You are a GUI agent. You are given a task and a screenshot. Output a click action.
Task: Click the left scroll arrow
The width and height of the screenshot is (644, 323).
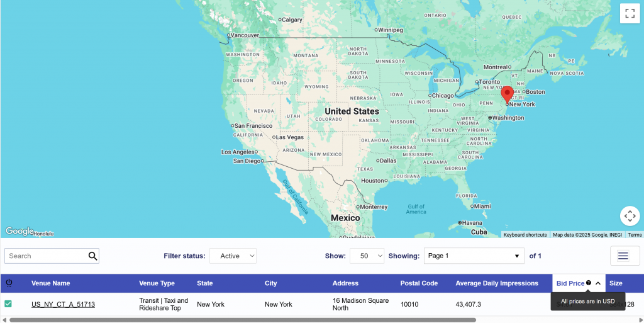[4, 320]
